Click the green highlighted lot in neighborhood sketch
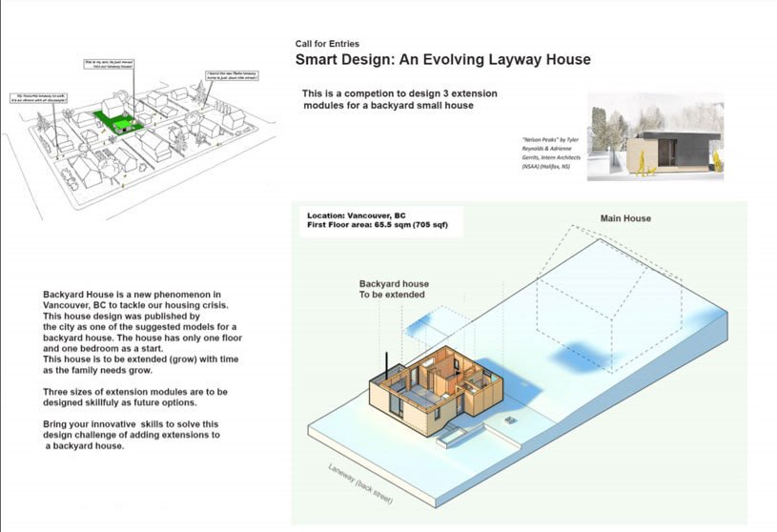The width and height of the screenshot is (777, 532). tap(118, 123)
